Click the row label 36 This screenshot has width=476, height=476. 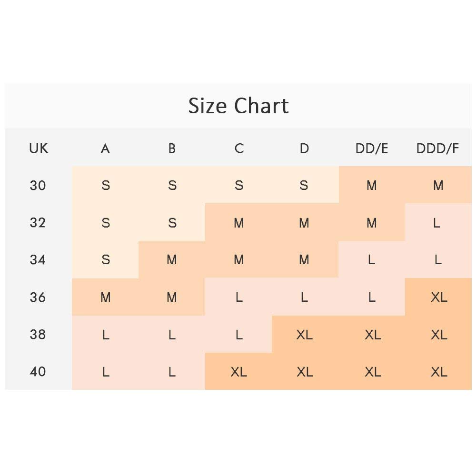[38, 297]
